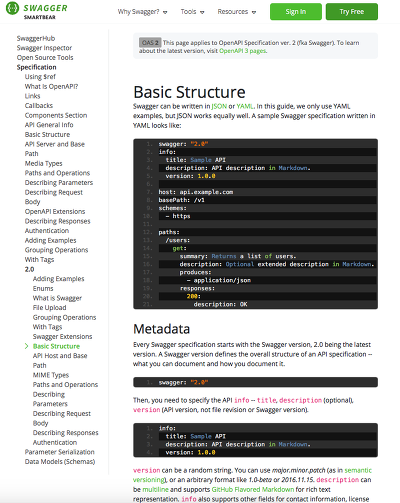This screenshot has height=503, width=400.
Task: Select Open Source Tools in sidebar
Action: coord(45,58)
